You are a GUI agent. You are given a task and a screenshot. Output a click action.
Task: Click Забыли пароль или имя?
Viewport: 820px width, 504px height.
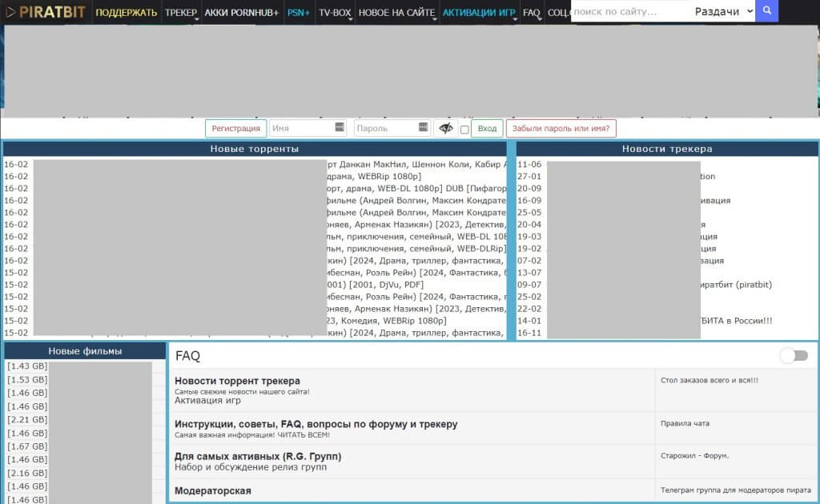tap(561, 128)
